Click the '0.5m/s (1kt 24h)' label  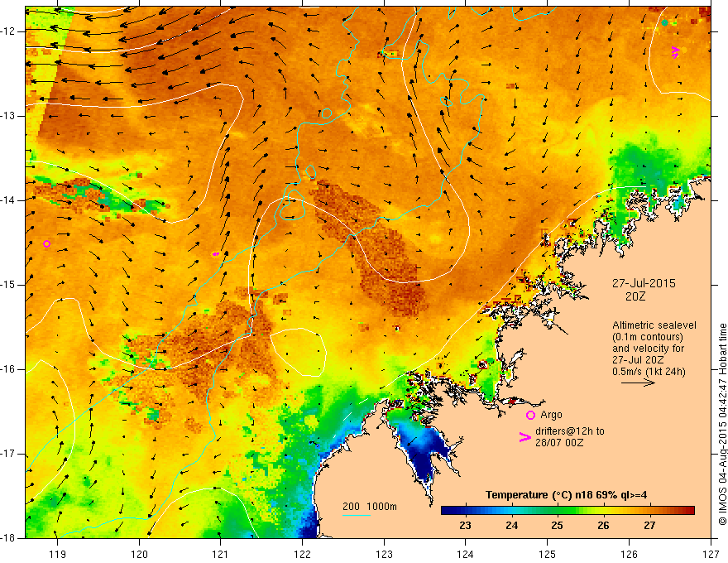(x=649, y=371)
